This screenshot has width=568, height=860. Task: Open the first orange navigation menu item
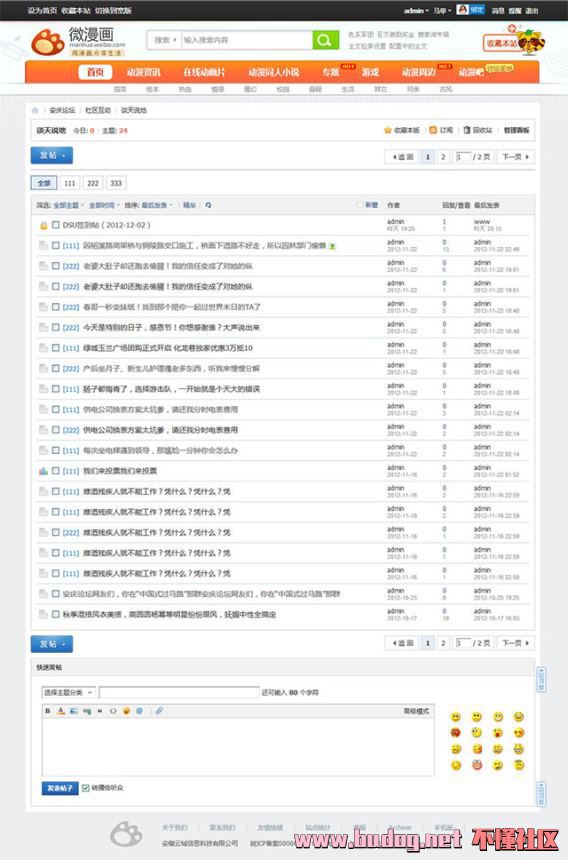(95, 72)
